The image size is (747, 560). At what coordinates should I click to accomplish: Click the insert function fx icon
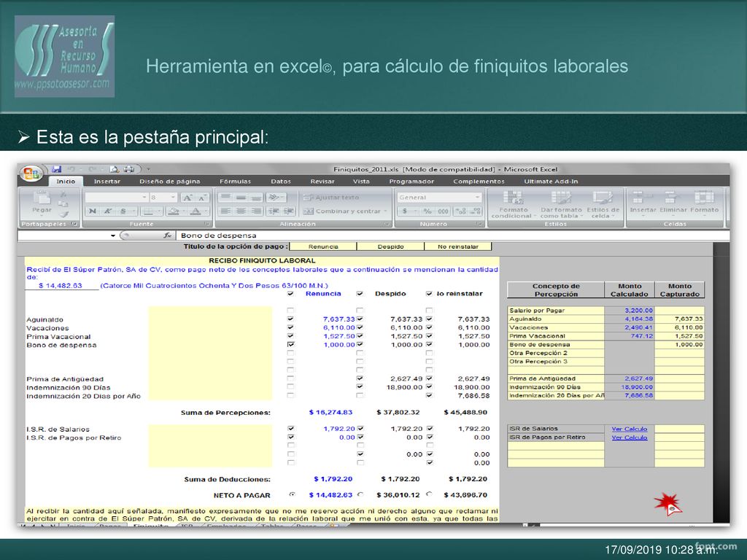click(167, 236)
